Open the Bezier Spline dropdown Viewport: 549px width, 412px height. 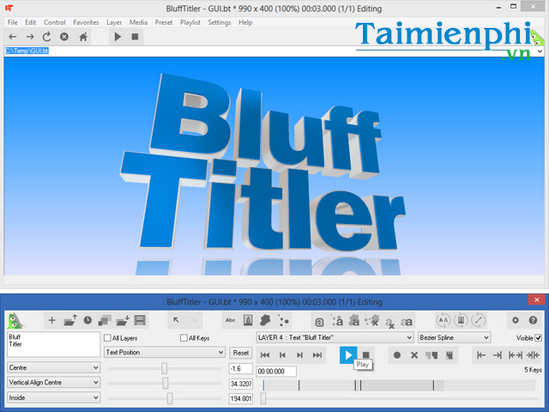coord(454,338)
